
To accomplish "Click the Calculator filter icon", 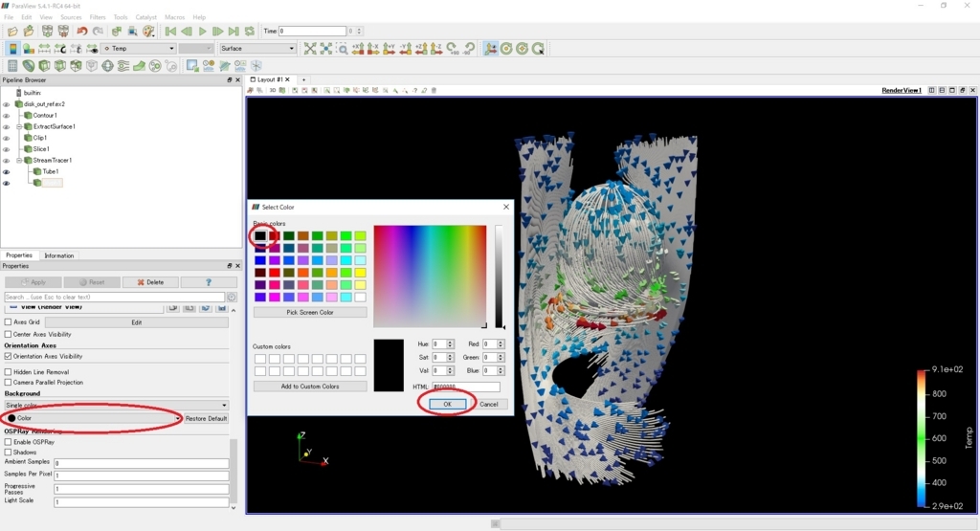I will (x=12, y=66).
